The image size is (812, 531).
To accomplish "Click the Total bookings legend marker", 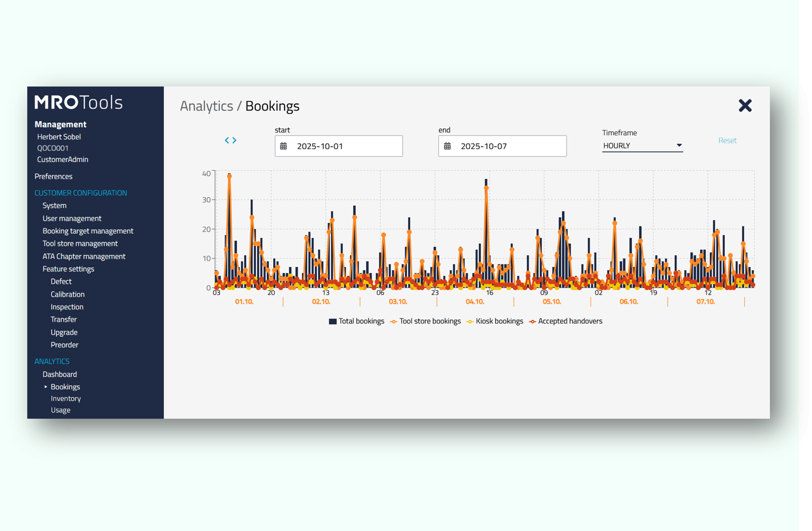I will 333,321.
